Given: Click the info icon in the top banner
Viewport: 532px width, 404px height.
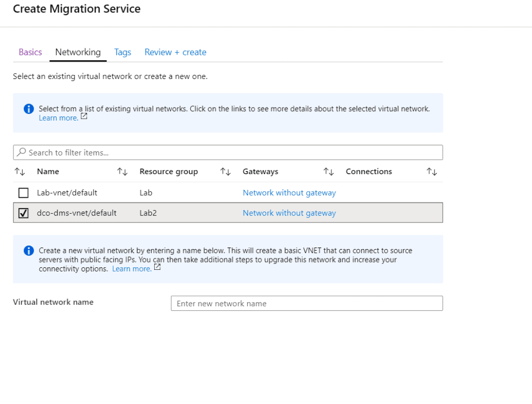Looking at the screenshot, I should [x=29, y=109].
